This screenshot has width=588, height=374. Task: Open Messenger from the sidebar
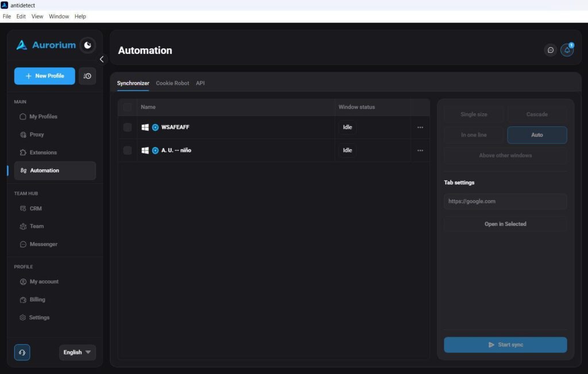click(x=55, y=244)
